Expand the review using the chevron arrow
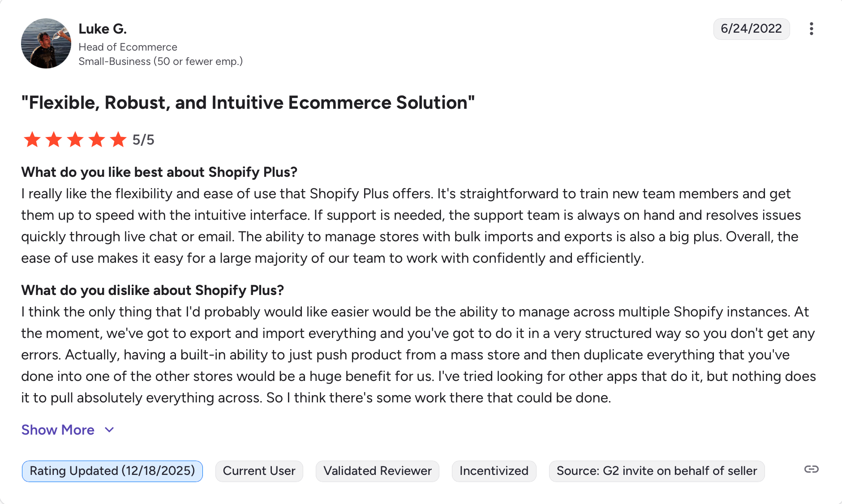Viewport: 842px width, 504px height. click(x=109, y=430)
